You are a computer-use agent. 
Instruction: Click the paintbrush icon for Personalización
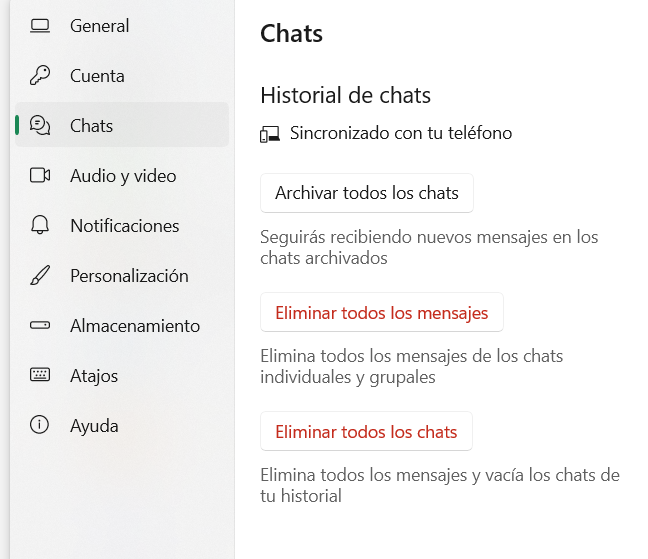coord(40,276)
